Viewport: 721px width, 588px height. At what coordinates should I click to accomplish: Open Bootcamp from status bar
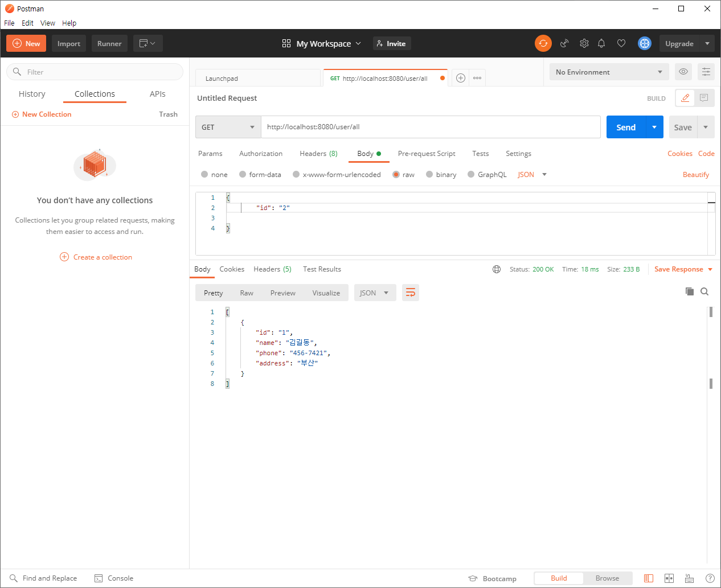pyautogui.click(x=493, y=578)
